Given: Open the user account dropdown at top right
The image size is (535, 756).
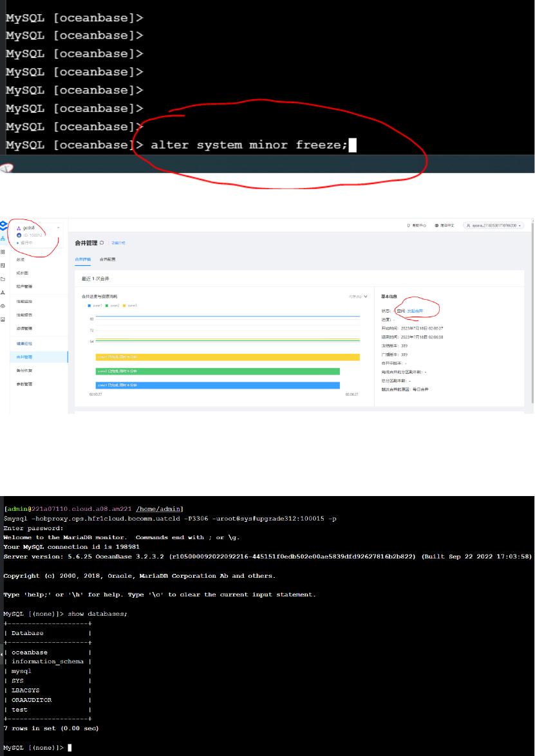Looking at the screenshot, I should pyautogui.click(x=494, y=225).
